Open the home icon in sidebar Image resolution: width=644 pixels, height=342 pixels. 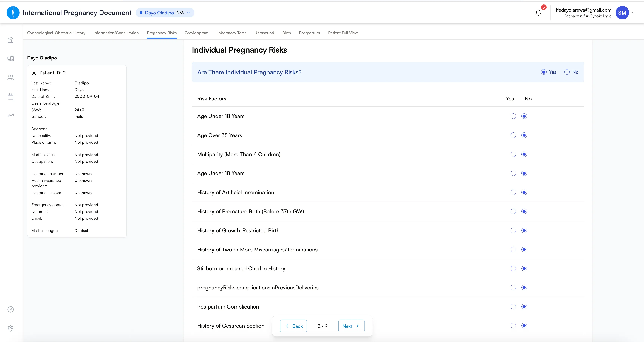10,40
